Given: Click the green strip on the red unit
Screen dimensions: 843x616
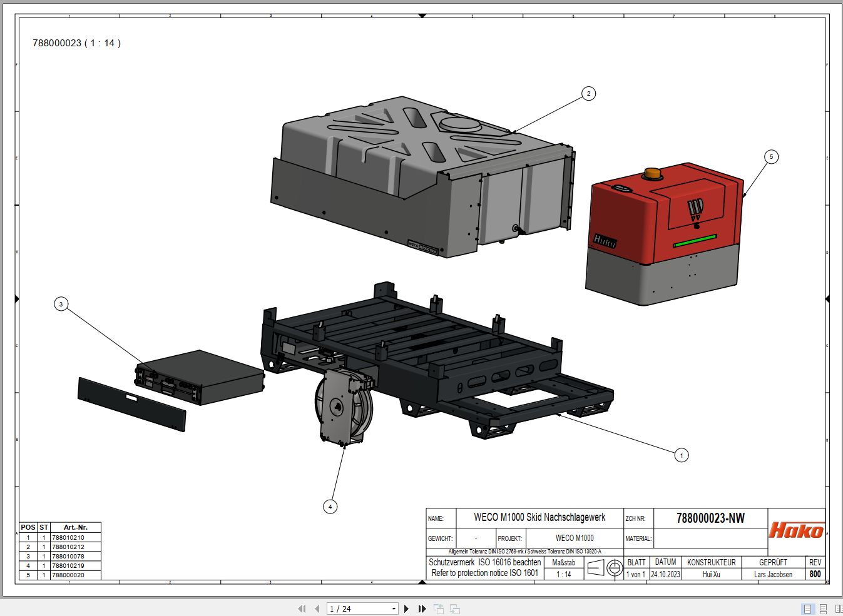Looking at the screenshot, I should pyautogui.click(x=695, y=241).
